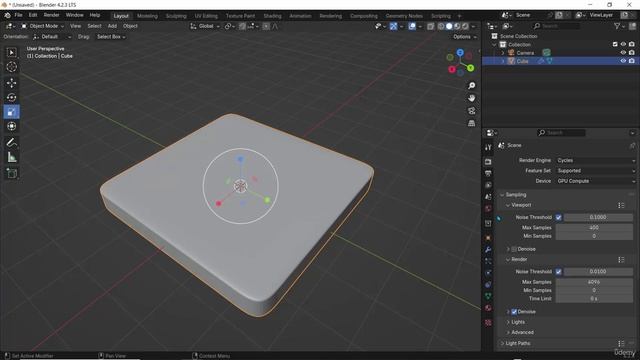
Task: Select the Measure tool
Action: tap(11, 157)
